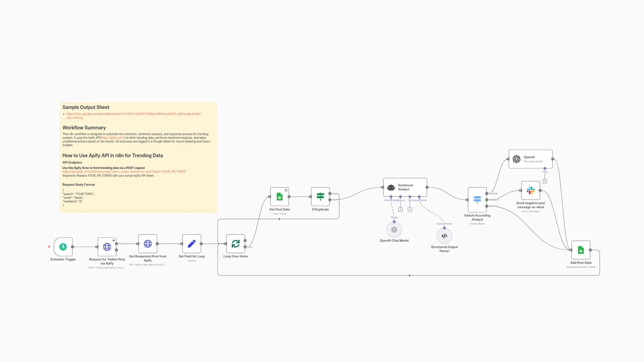Click the Get Requested Post from Apify node

pyautogui.click(x=148, y=244)
